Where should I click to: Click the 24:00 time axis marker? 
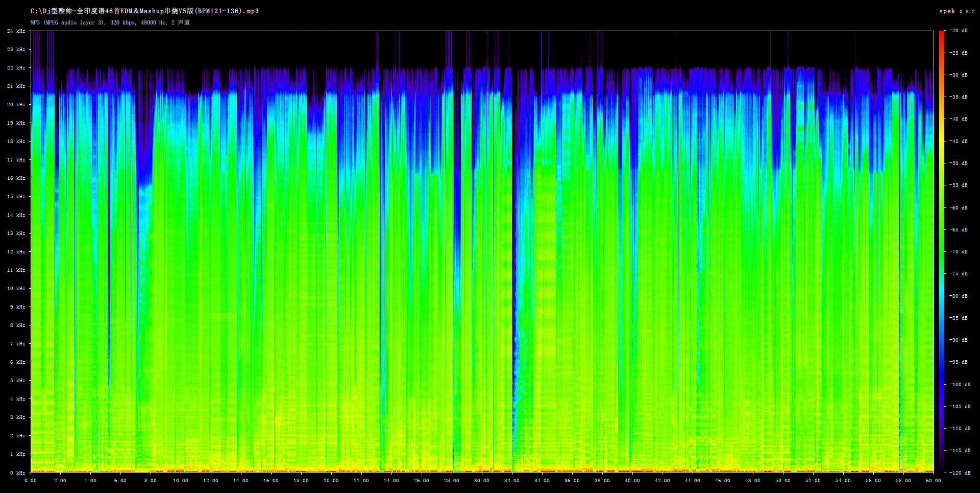pos(391,481)
